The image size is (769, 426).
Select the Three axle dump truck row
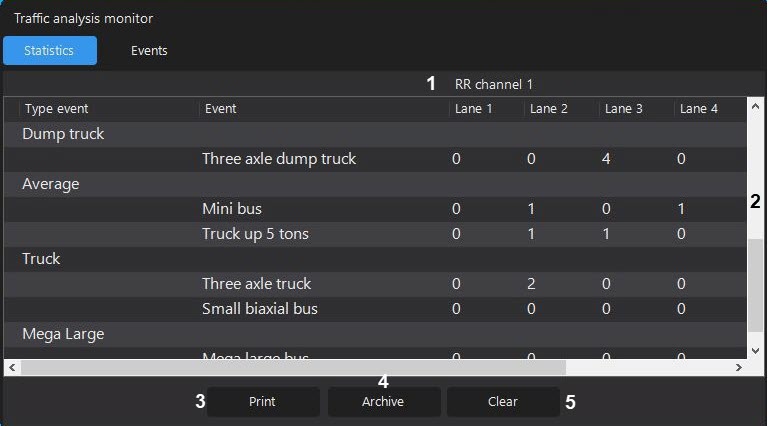tap(279, 159)
